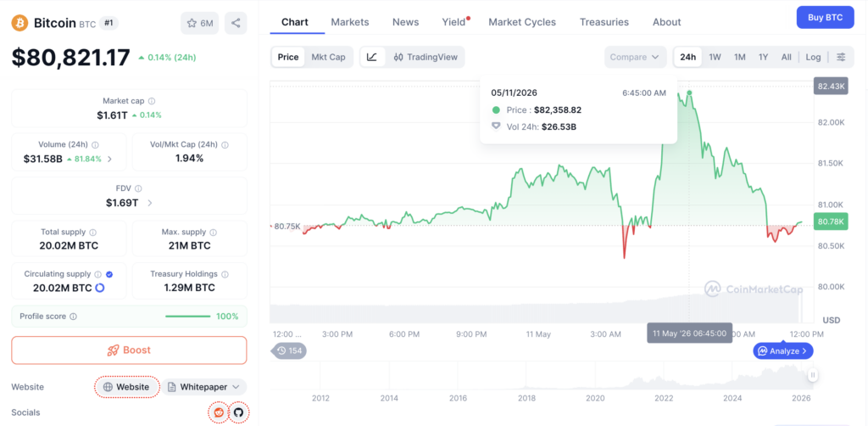The image size is (868, 426).
Task: Open the Market cap info icon
Action: tap(152, 101)
